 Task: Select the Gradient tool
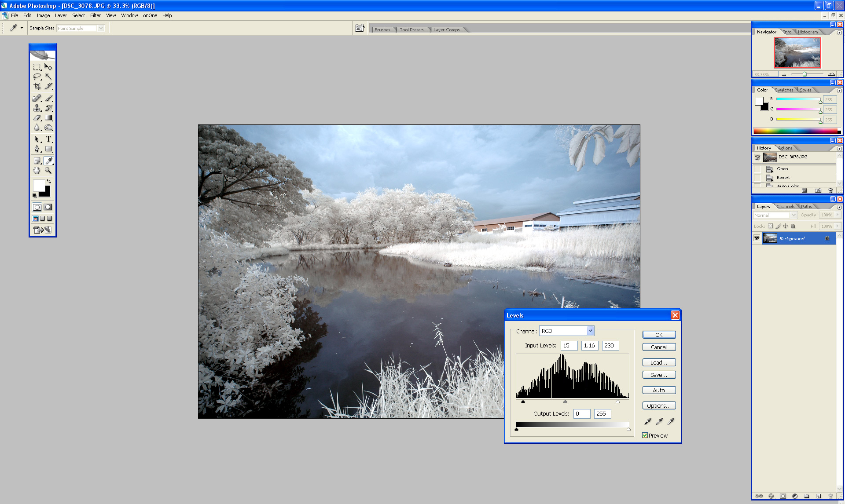click(x=48, y=118)
